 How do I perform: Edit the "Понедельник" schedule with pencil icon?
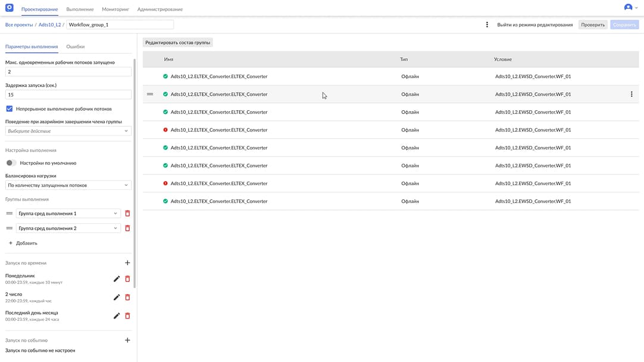point(117,278)
